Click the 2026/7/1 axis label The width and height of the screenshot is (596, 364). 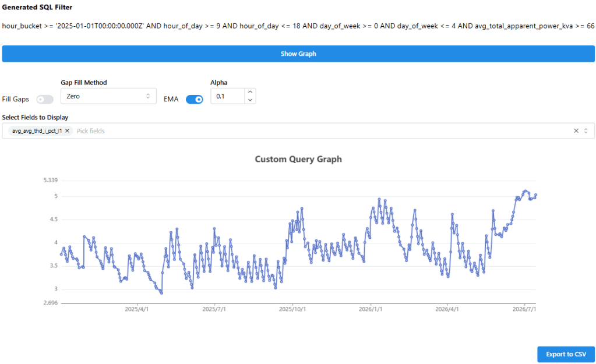point(524,309)
